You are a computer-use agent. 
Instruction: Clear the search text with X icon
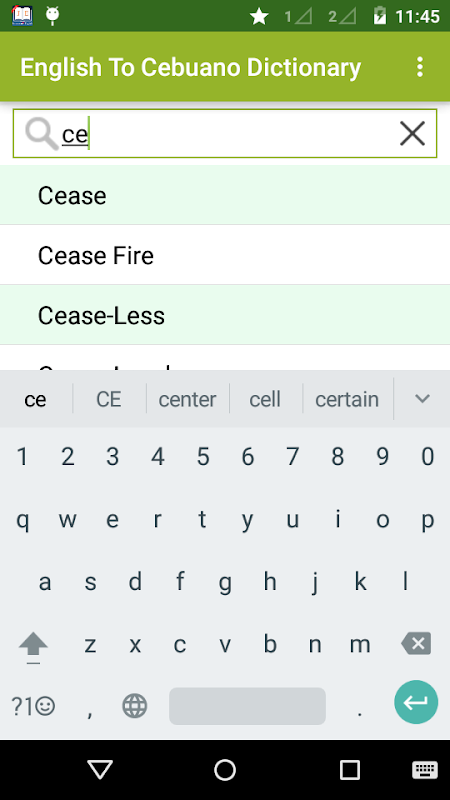(x=412, y=134)
